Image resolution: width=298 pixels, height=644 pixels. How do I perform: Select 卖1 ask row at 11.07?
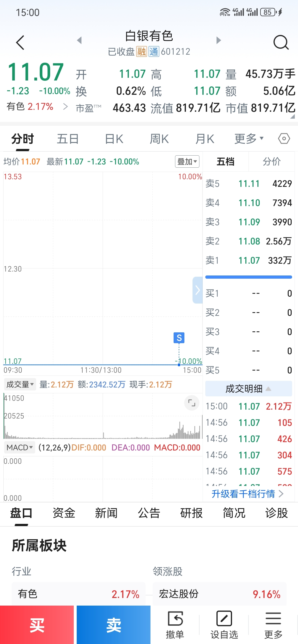(249, 260)
